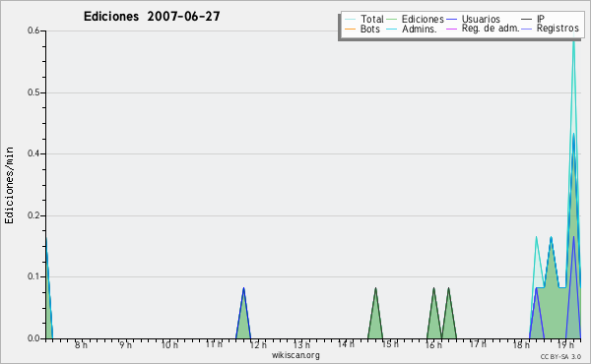This screenshot has width=591, height=364.
Task: Click the Usuarios blue legend line
Action: click(x=451, y=20)
